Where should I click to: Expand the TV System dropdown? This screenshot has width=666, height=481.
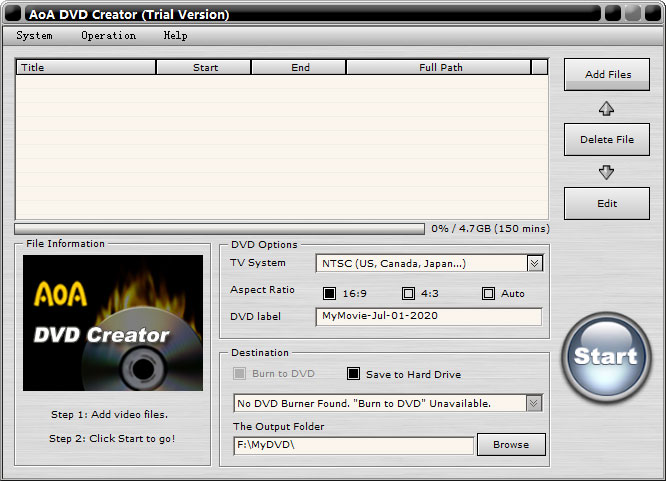(x=534, y=264)
